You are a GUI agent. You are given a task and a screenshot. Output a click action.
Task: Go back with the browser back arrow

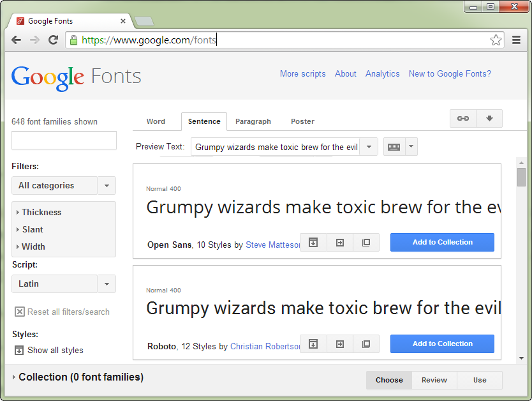click(16, 40)
